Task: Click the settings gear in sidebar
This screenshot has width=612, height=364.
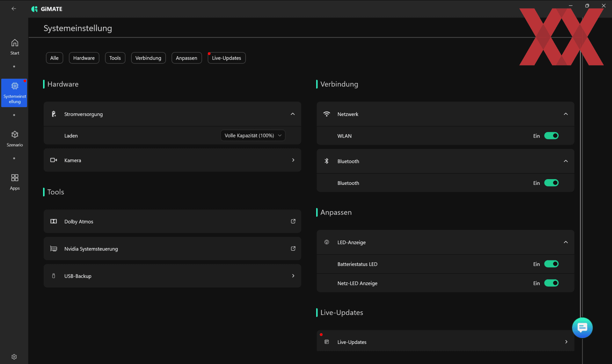Action: pyautogui.click(x=14, y=357)
